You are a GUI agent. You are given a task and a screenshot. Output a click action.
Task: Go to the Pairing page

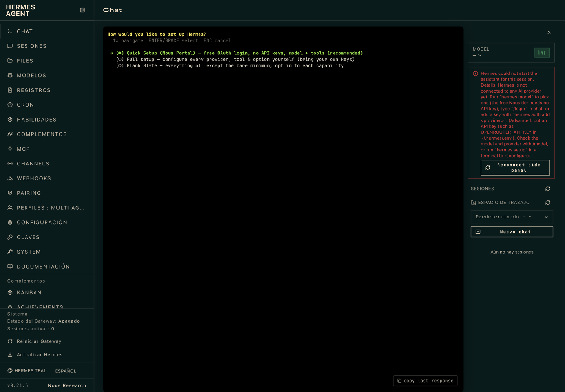point(47,193)
